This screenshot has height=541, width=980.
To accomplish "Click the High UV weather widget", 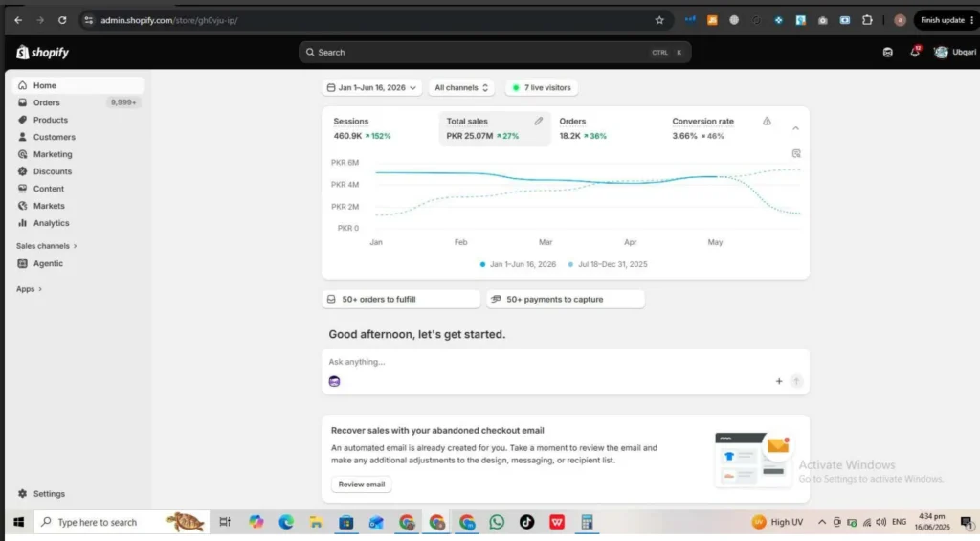I will (x=778, y=522).
